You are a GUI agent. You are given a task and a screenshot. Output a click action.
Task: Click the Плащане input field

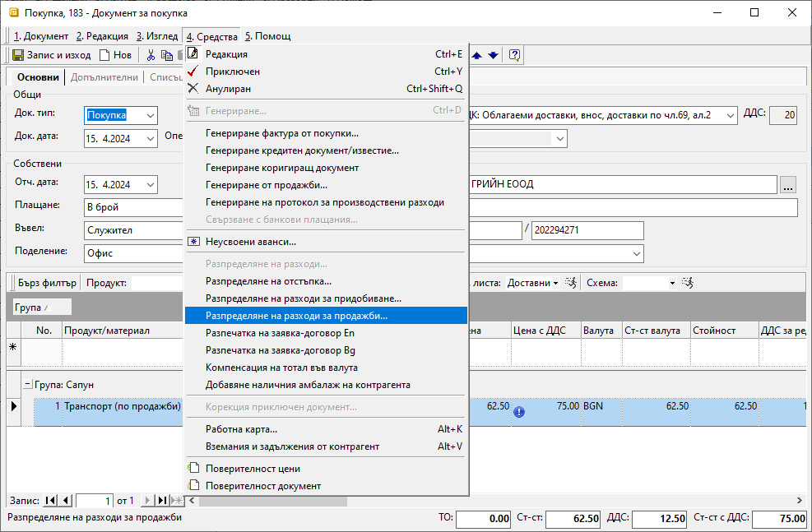click(x=132, y=207)
